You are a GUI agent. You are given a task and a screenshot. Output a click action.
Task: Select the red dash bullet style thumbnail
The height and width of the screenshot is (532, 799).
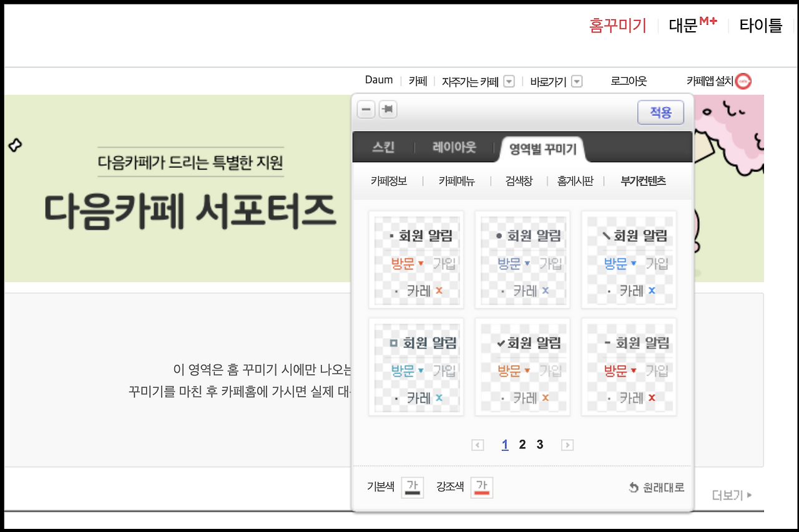tap(629, 367)
